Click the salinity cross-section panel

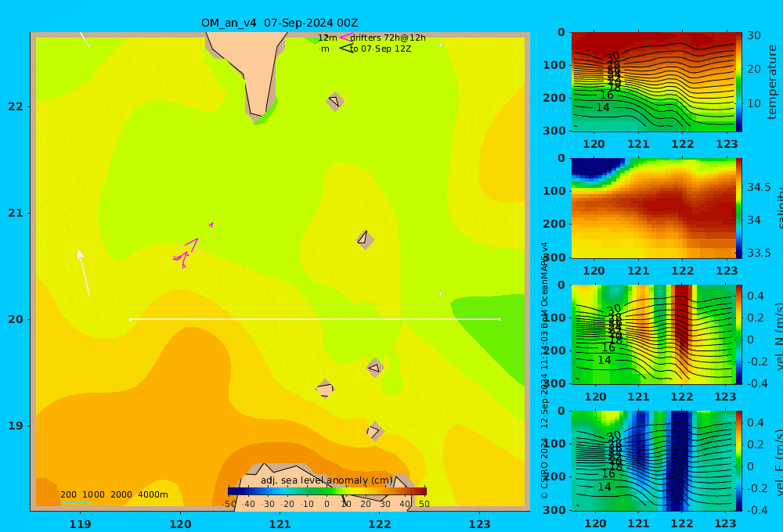click(x=653, y=208)
